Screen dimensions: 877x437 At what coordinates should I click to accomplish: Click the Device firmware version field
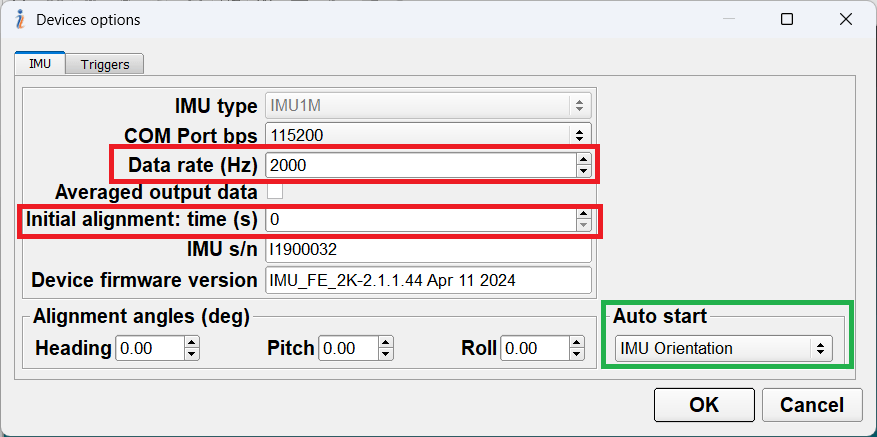pos(428,280)
